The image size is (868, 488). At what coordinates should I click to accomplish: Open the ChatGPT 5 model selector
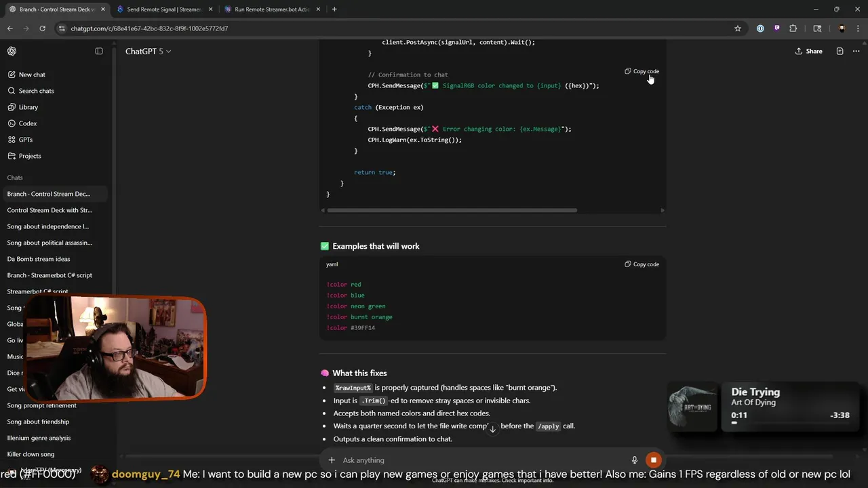148,52
